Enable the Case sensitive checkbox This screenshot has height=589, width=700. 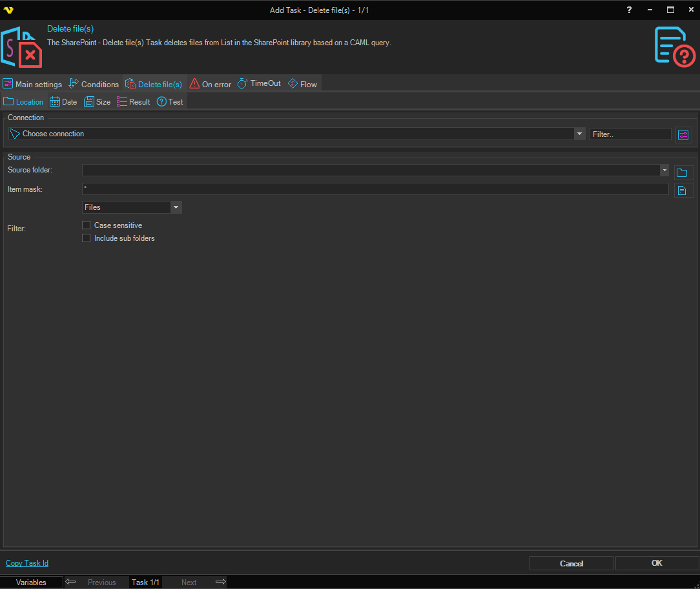coord(87,225)
